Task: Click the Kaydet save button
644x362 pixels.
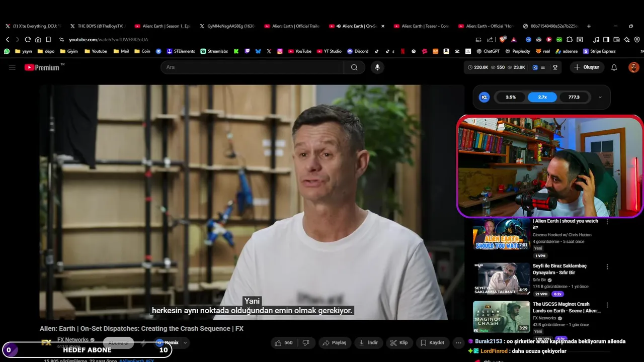Action: click(x=432, y=343)
